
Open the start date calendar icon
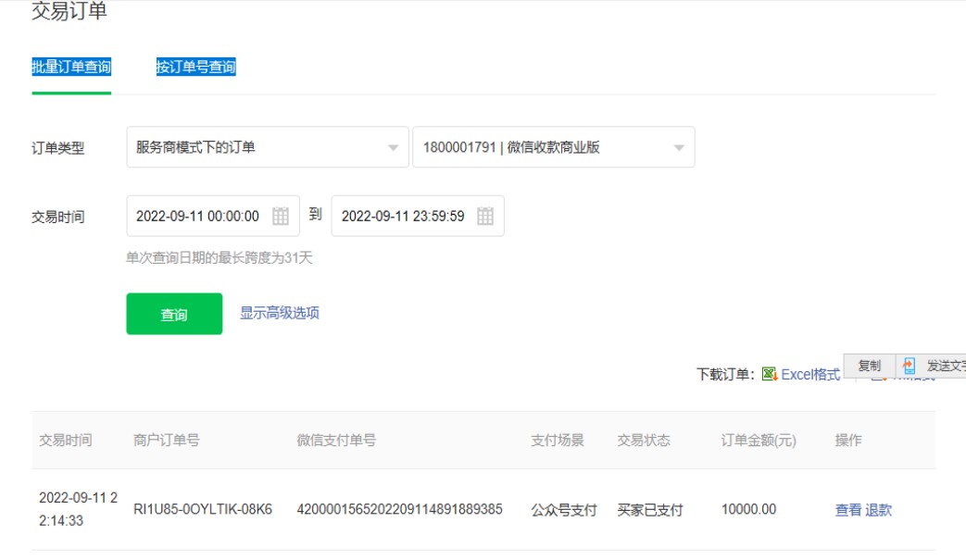pos(281,217)
